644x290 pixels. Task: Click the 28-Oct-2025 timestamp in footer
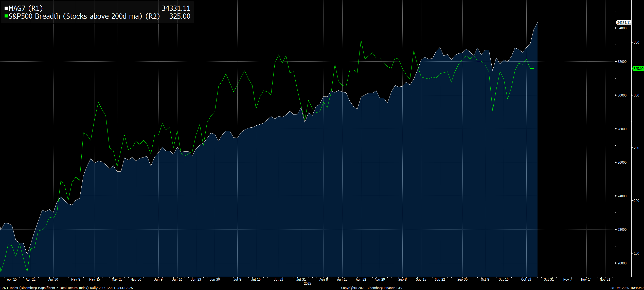click(627, 288)
